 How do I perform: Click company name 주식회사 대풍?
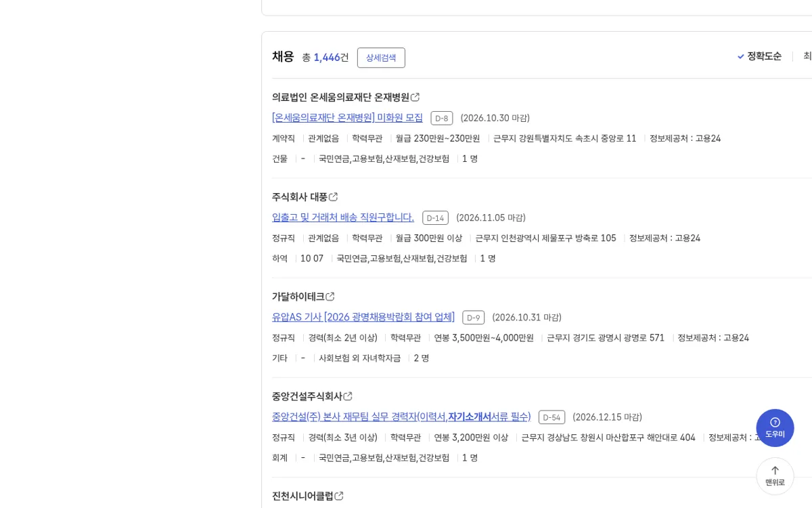point(300,197)
